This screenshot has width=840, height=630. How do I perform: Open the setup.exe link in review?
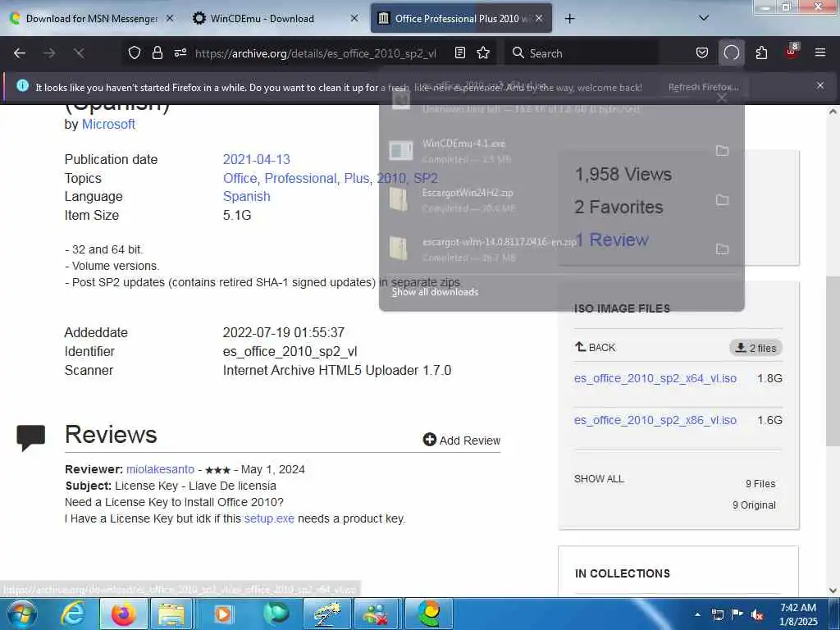click(269, 518)
